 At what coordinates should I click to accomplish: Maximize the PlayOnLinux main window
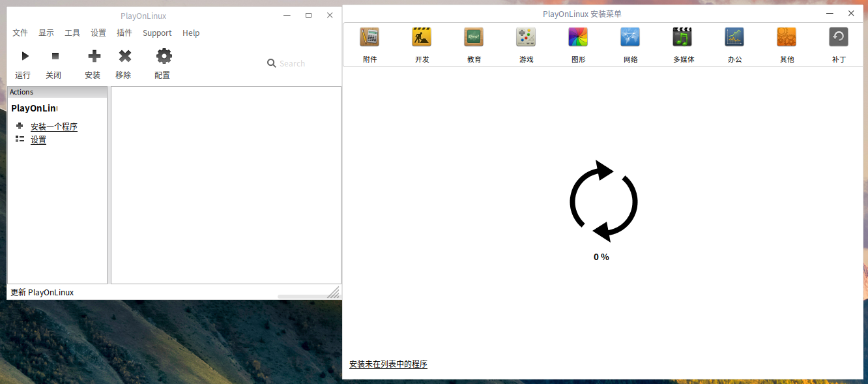pyautogui.click(x=309, y=15)
